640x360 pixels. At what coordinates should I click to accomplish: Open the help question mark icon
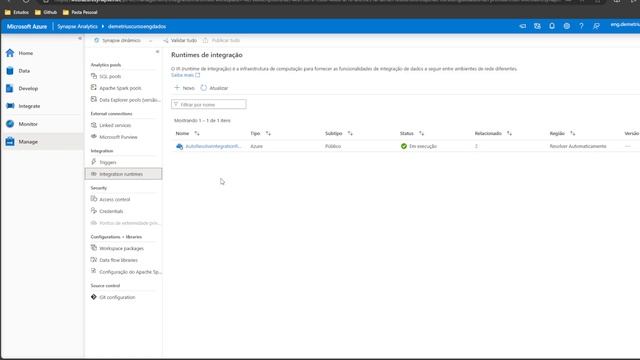581,26
